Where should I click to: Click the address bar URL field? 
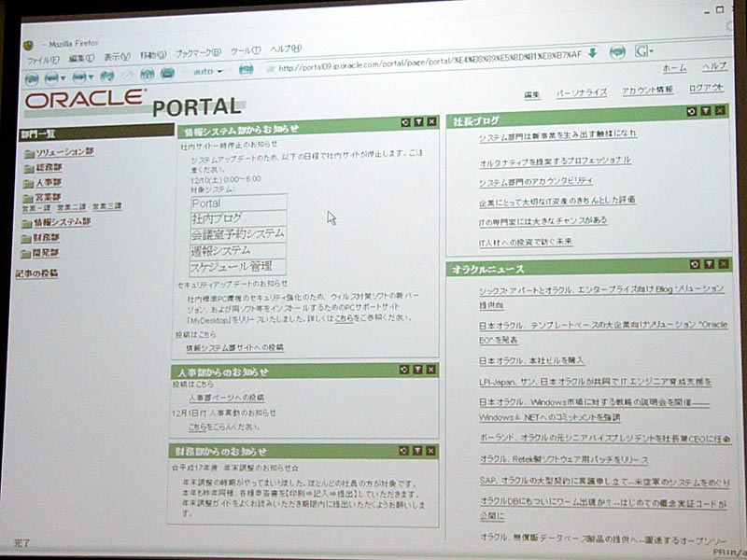tap(424, 62)
